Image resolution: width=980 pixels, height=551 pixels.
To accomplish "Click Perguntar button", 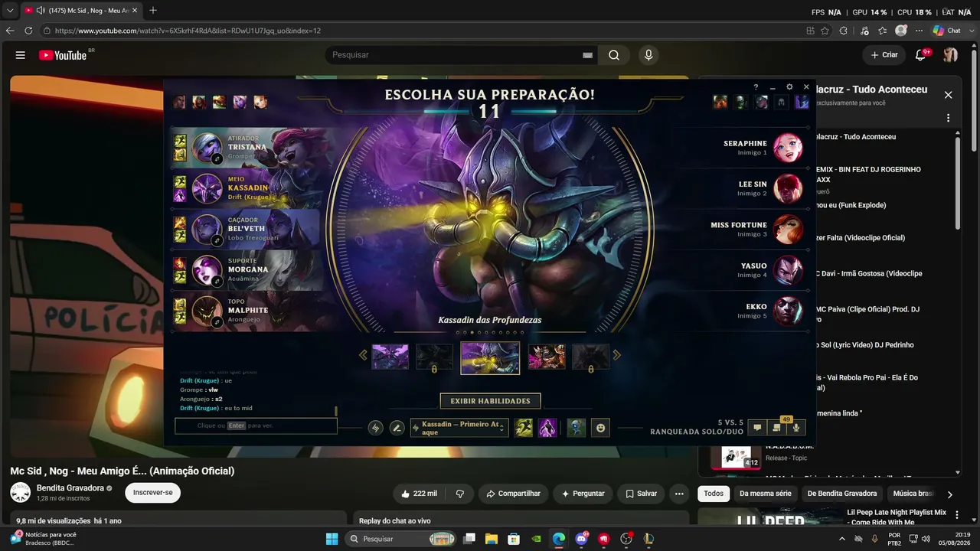I will 583,494.
